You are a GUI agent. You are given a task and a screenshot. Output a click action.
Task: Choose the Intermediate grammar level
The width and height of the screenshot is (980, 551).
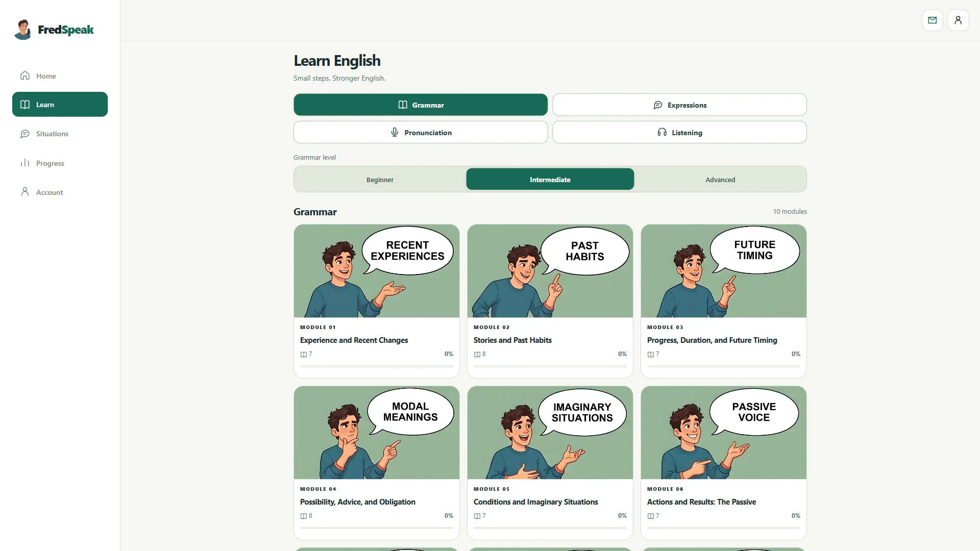[x=550, y=179]
